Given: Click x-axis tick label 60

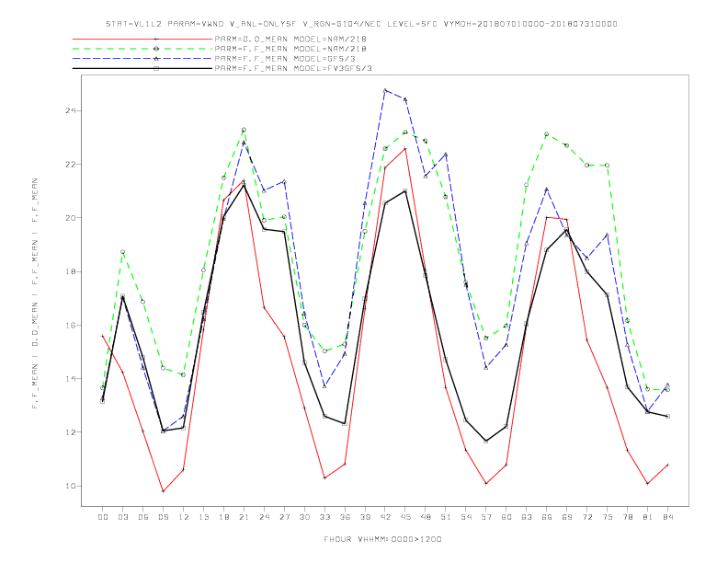Looking at the screenshot, I should click(506, 517).
